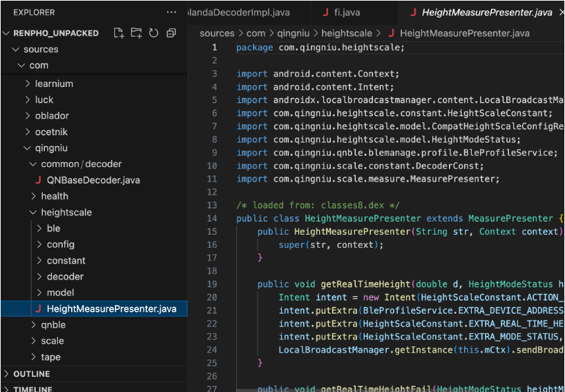Expand the decoder folder under heightscale

tap(65, 277)
